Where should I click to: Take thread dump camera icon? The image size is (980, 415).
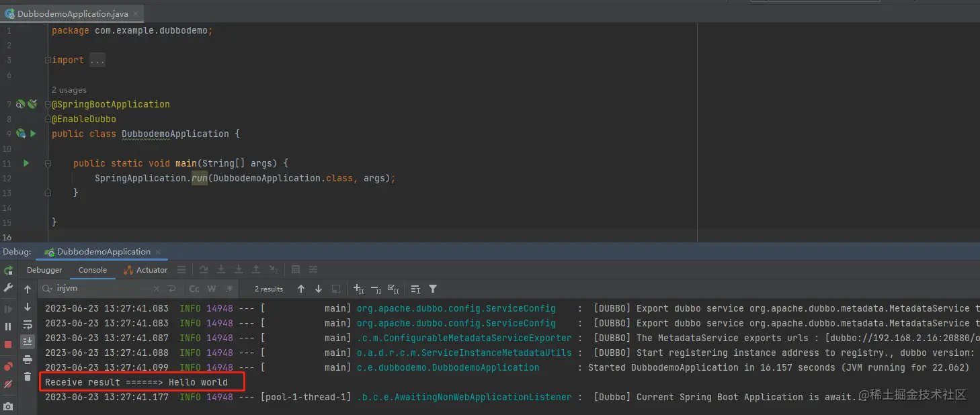pyautogui.click(x=8, y=406)
